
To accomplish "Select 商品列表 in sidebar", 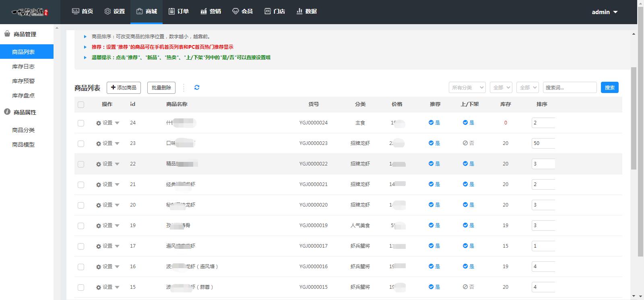I will pyautogui.click(x=27, y=52).
